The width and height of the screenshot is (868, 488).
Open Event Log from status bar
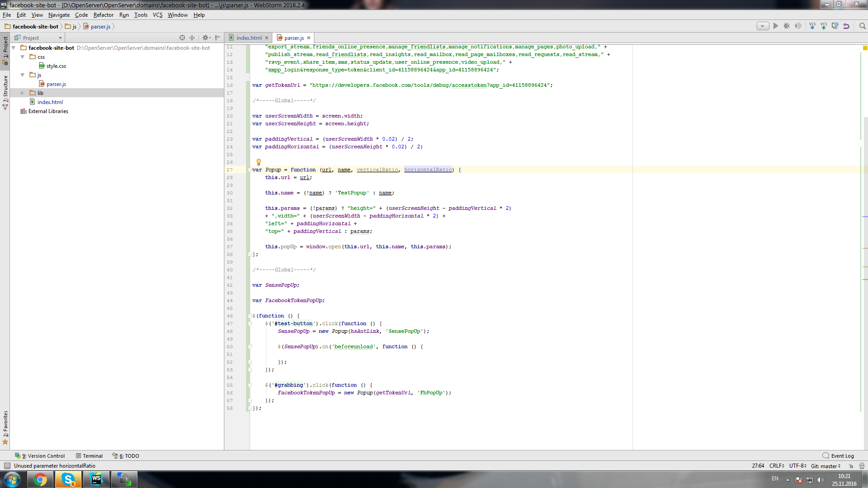coord(838,456)
